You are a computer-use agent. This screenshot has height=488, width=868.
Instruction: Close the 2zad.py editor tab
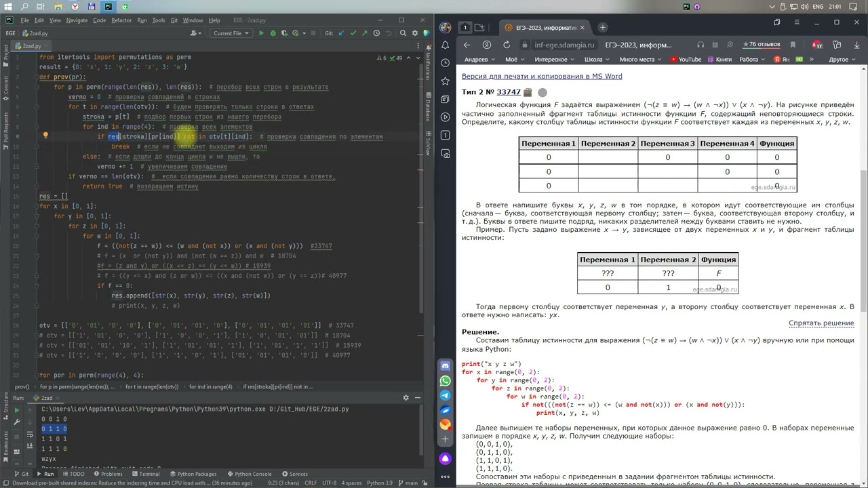(46, 46)
